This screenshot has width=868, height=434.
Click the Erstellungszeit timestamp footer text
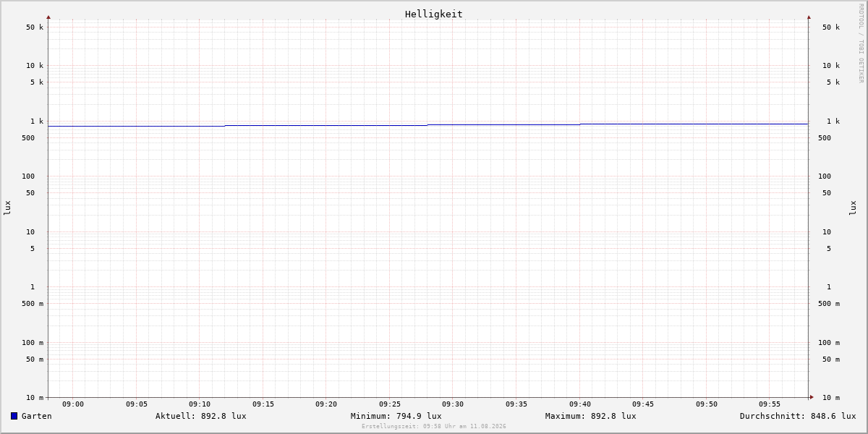click(x=434, y=426)
